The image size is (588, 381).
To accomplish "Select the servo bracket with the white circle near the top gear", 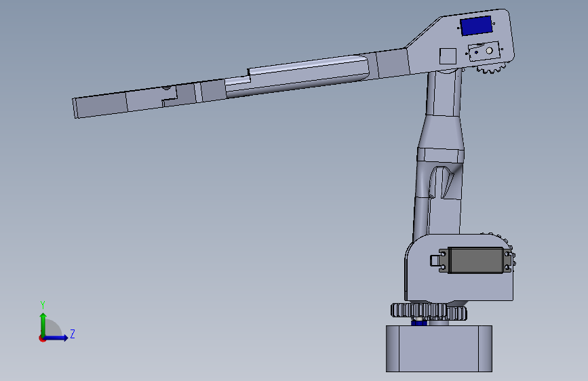I will click(x=484, y=52).
